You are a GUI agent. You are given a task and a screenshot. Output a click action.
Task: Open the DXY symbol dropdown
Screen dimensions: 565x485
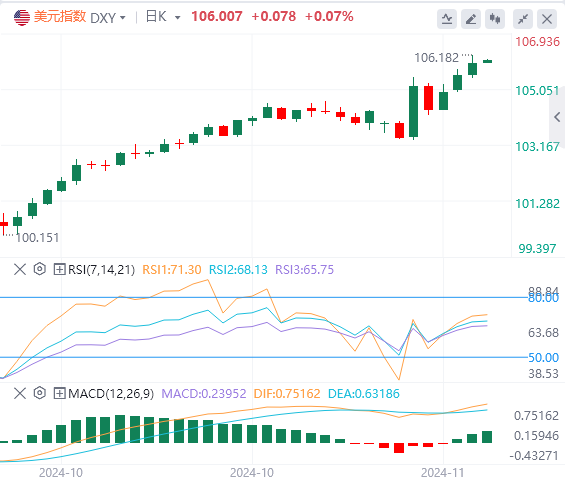[x=107, y=17]
